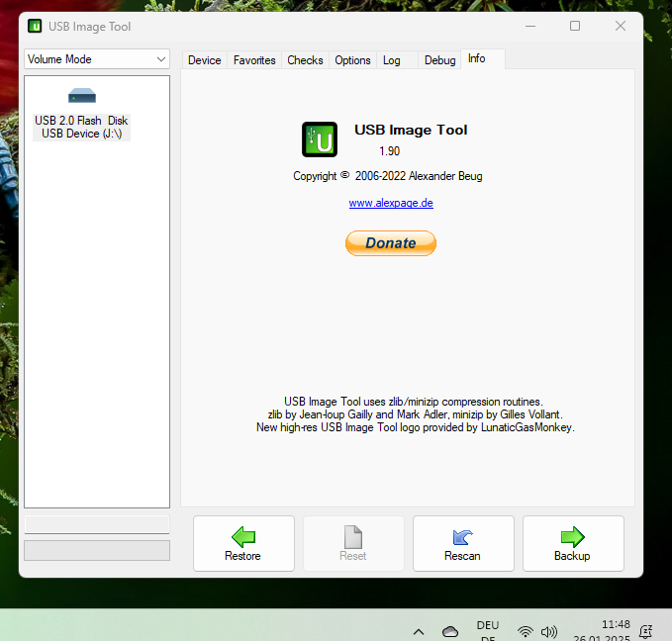This screenshot has width=672, height=641.
Task: Click the USB Image Tool logo in Info
Action: click(x=320, y=139)
